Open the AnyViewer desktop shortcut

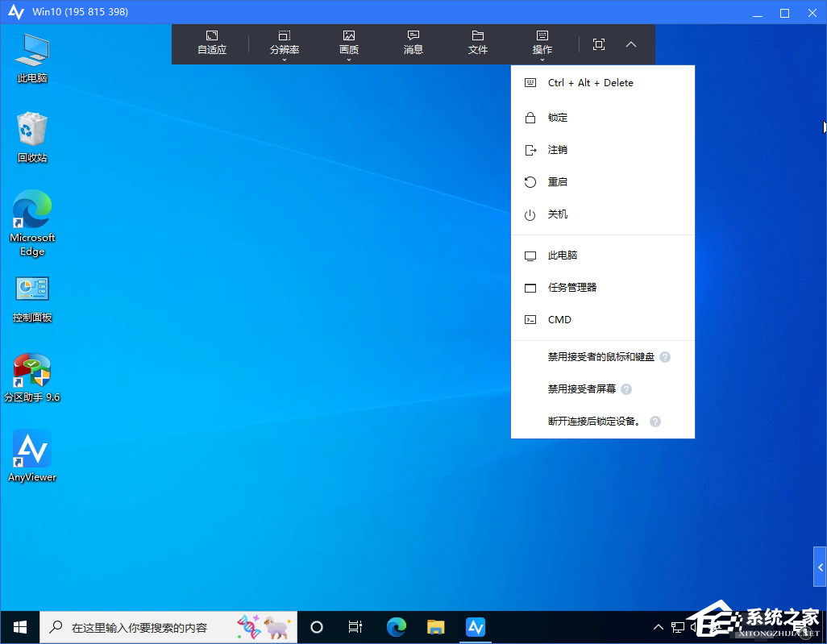coord(32,455)
